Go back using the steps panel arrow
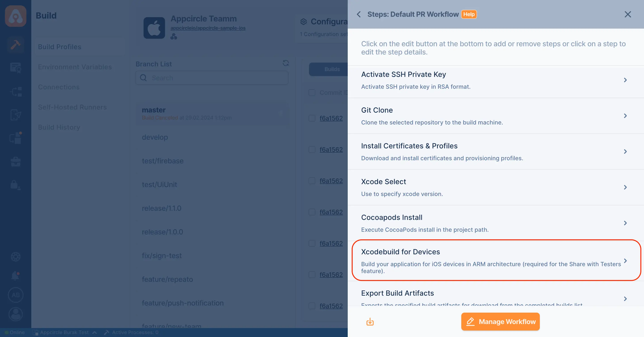 click(359, 14)
